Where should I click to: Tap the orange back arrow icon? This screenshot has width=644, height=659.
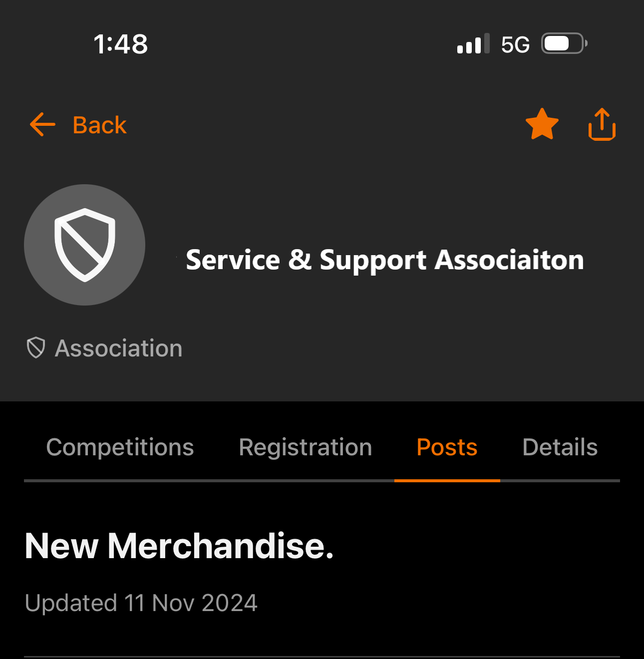coord(42,124)
